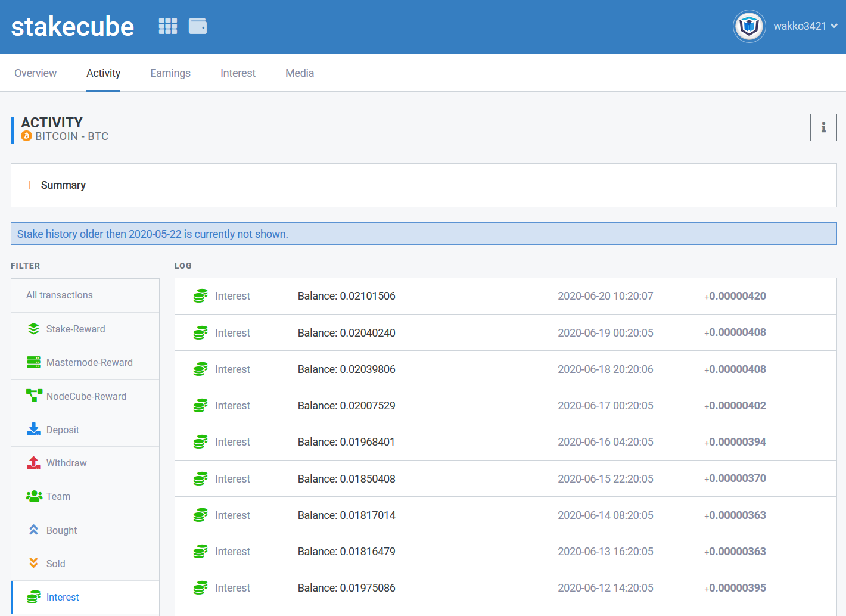Click the user avatar shield icon
The width and height of the screenshot is (846, 616).
pyautogui.click(x=749, y=26)
